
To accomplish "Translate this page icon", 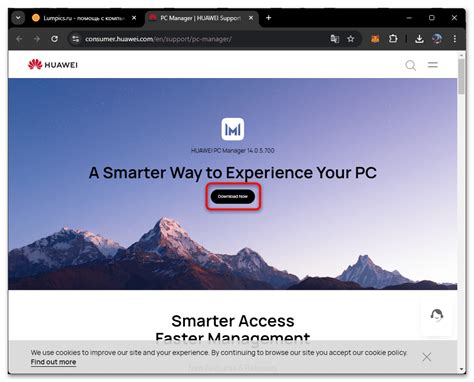I will (x=335, y=39).
